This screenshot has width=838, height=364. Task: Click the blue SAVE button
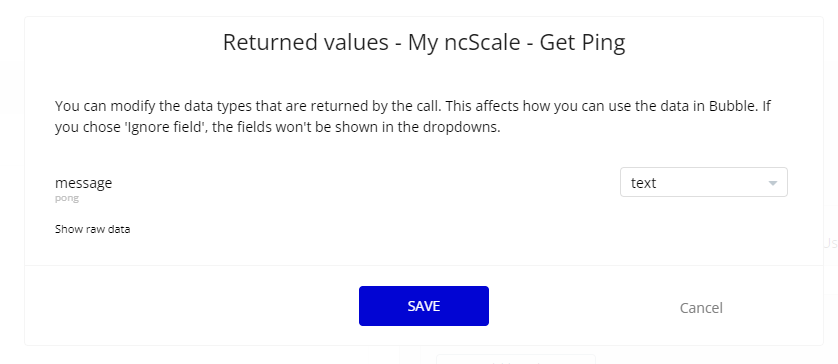423,306
